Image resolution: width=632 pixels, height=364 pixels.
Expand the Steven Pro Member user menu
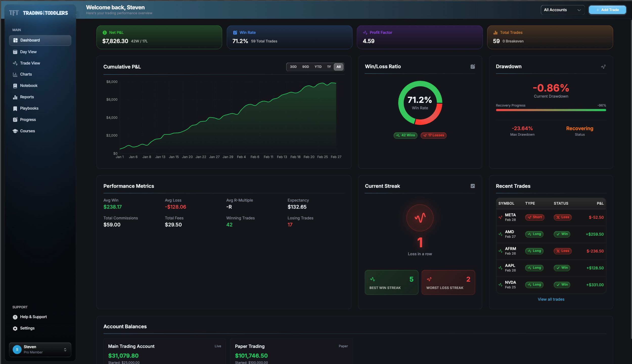coord(40,350)
